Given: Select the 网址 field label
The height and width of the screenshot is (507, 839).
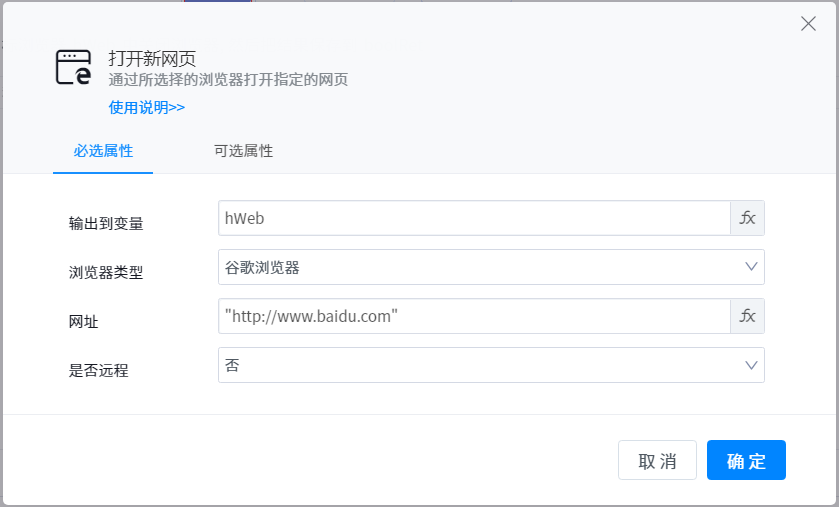Looking at the screenshot, I should (83, 321).
